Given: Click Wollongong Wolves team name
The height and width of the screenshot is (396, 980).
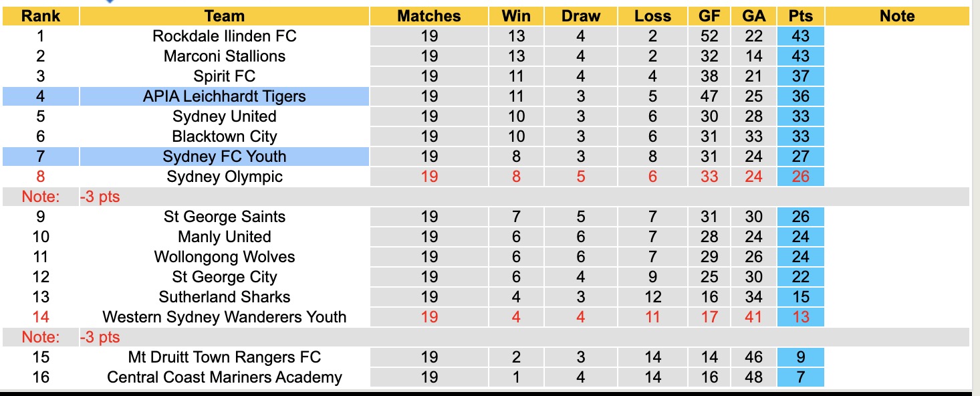Looking at the screenshot, I should (224, 257).
